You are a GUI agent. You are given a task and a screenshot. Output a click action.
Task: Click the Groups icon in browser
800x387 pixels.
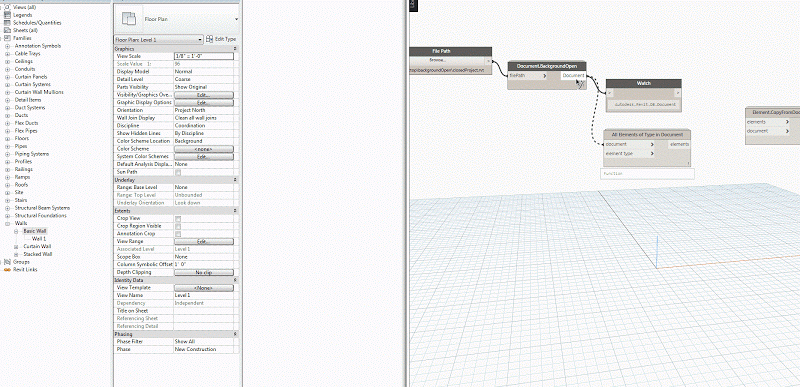point(7,262)
